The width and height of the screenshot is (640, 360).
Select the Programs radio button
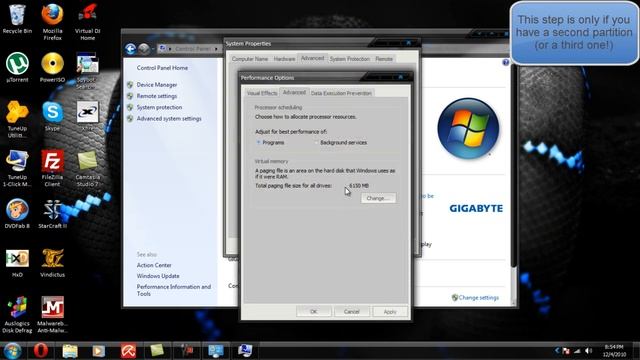point(258,142)
